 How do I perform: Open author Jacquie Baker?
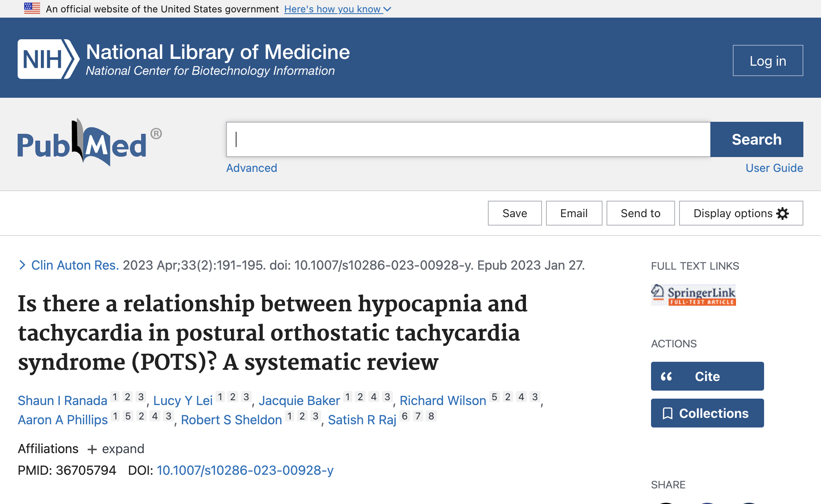click(x=299, y=401)
